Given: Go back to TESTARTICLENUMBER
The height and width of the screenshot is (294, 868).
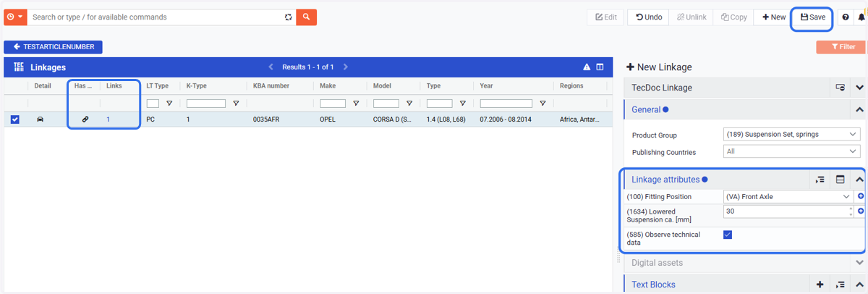Looking at the screenshot, I should tap(54, 47).
